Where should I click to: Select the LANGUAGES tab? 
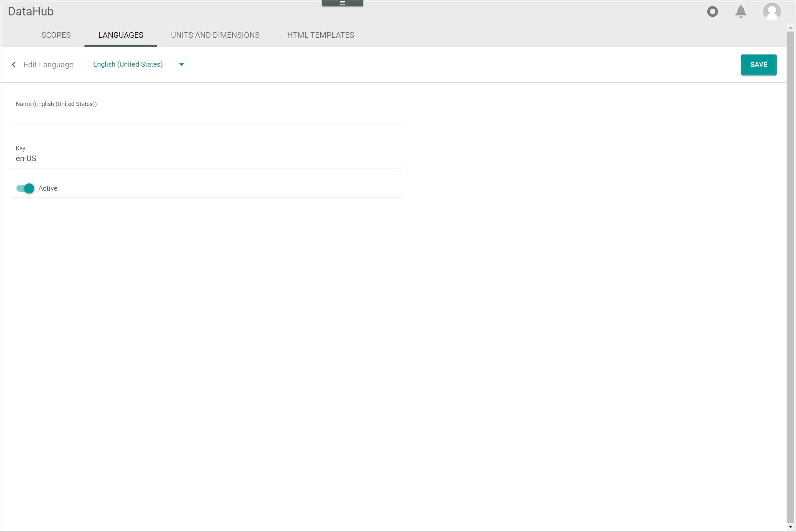120,35
